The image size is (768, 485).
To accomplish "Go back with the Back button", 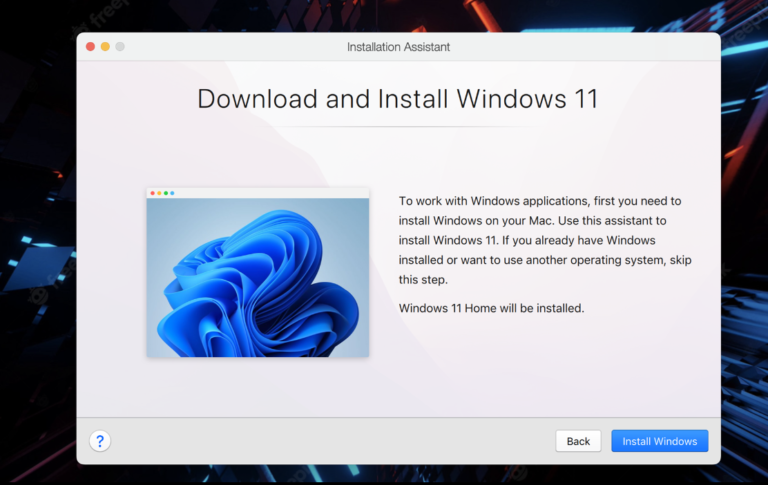I will 578,441.
